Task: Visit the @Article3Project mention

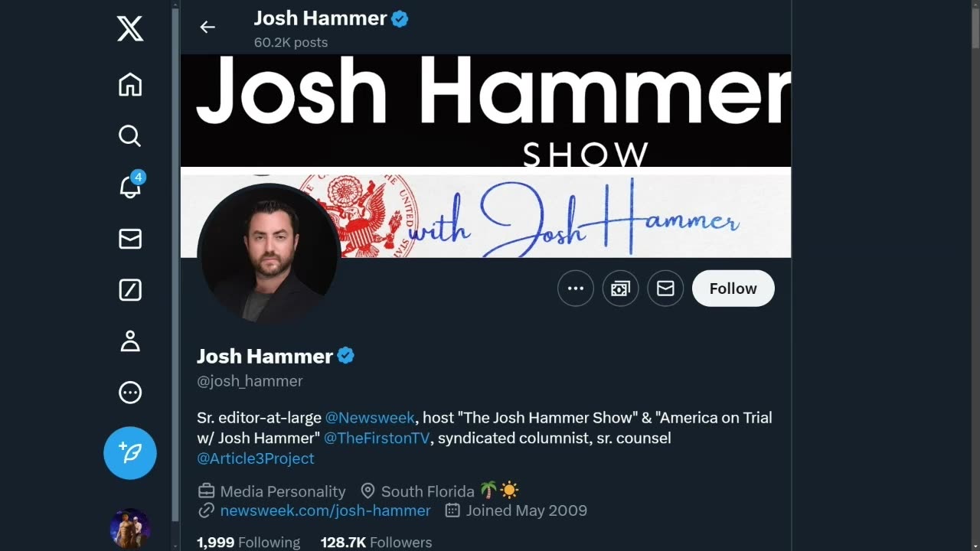Action: tap(256, 458)
